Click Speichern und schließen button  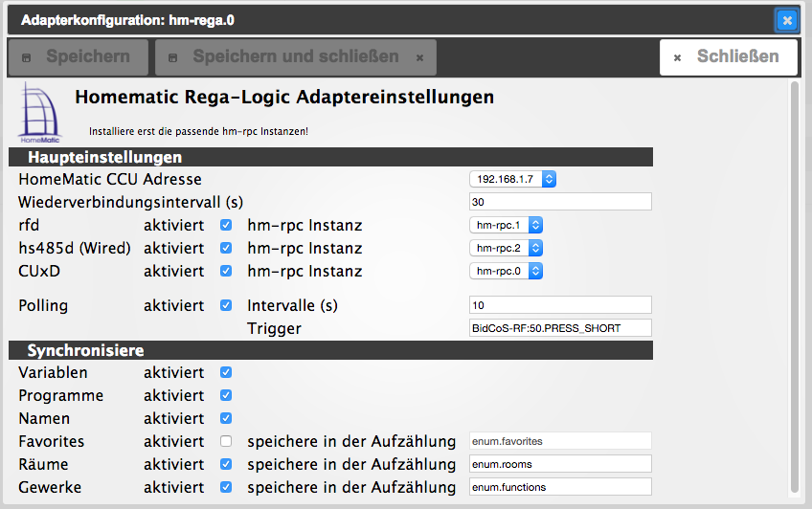[x=295, y=57]
